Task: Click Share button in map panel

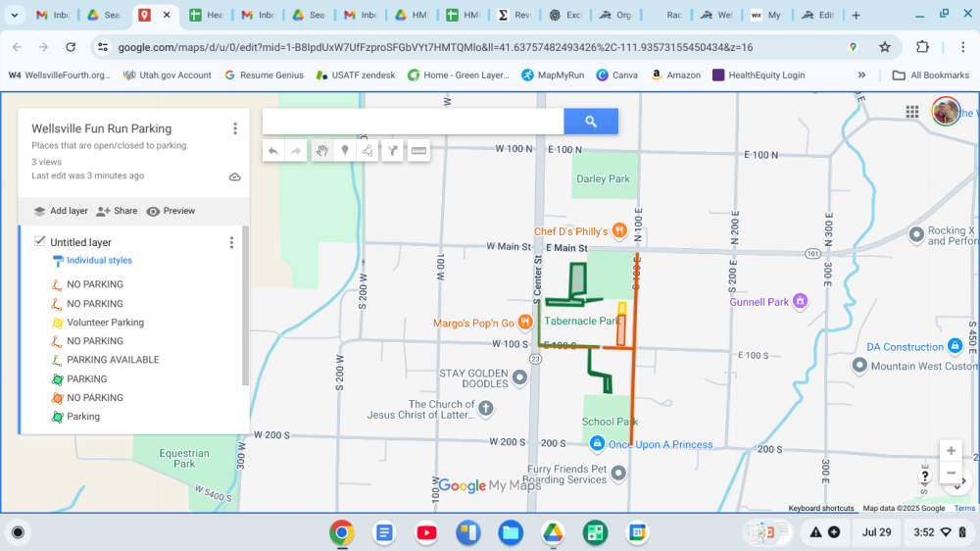Action: click(x=117, y=211)
